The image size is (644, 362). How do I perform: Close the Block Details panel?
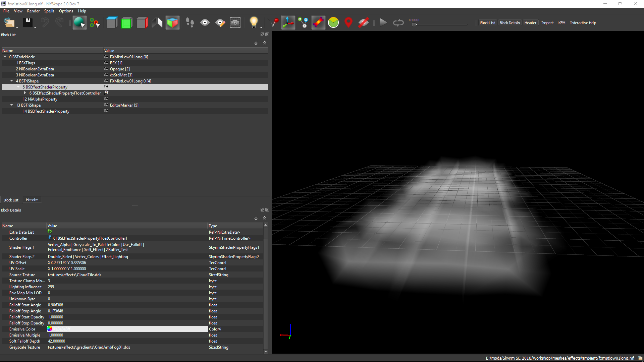click(267, 210)
